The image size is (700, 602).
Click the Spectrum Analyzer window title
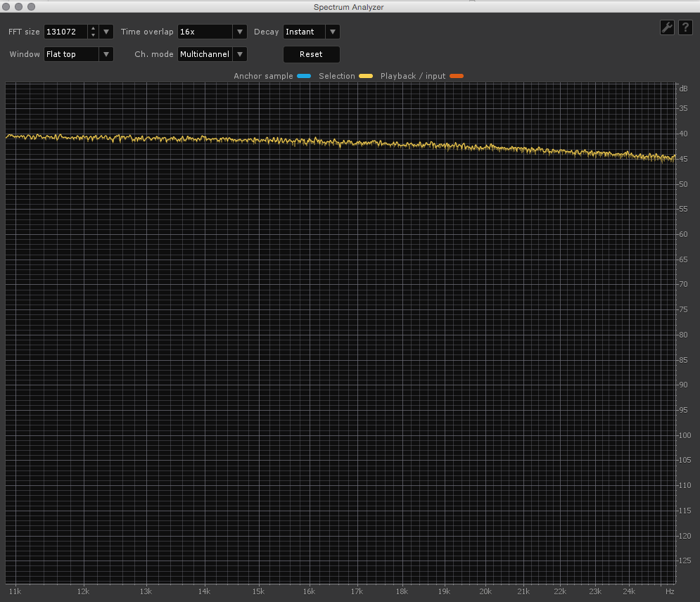(x=349, y=7)
